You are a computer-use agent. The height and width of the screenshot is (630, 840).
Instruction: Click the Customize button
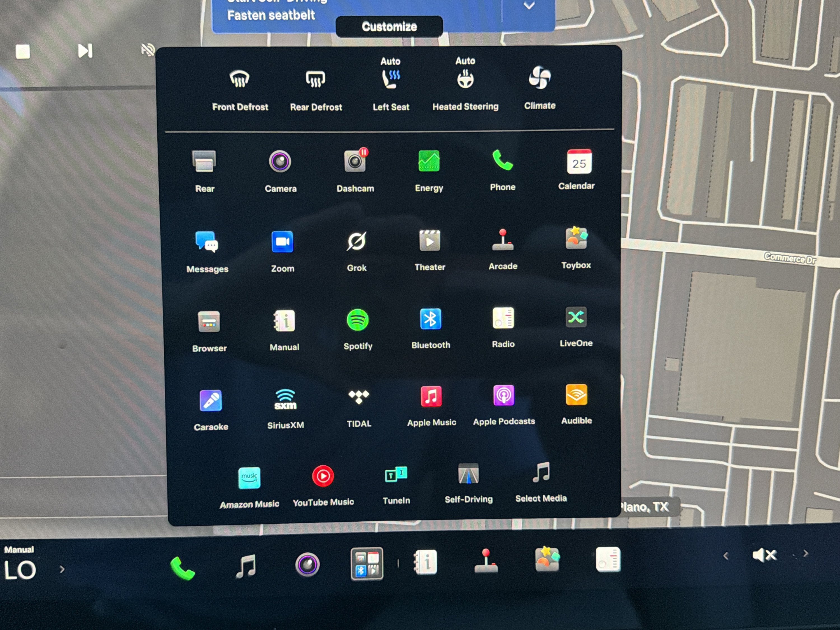click(x=389, y=27)
